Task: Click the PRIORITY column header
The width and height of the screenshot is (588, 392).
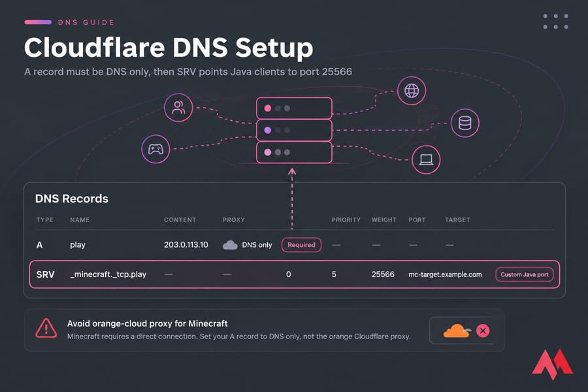Action: pos(346,220)
